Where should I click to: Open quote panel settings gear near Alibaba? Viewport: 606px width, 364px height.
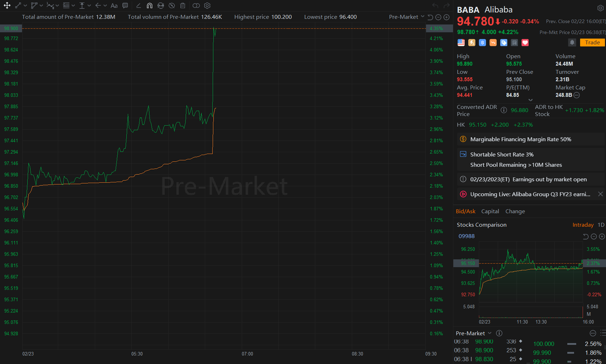click(x=599, y=9)
